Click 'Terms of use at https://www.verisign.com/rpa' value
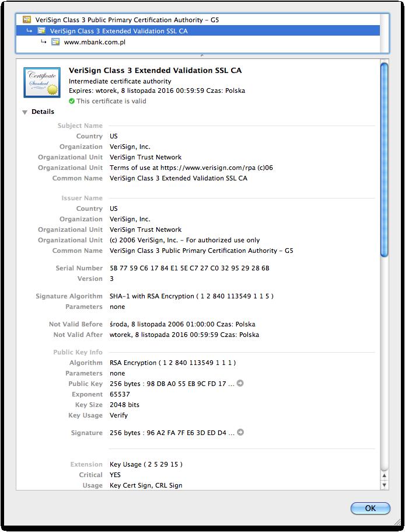This screenshot has height=532, width=405. [191, 168]
